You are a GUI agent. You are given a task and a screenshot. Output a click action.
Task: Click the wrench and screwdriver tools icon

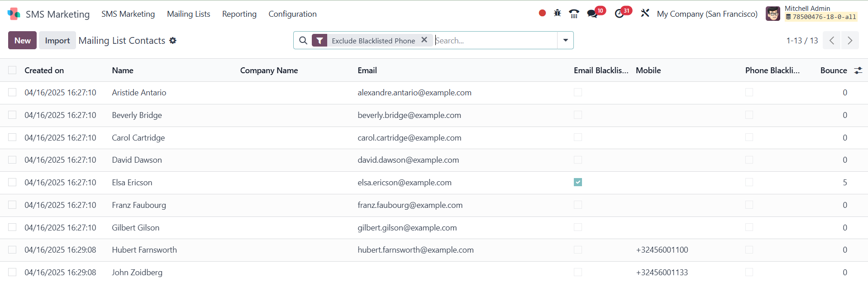tap(645, 13)
